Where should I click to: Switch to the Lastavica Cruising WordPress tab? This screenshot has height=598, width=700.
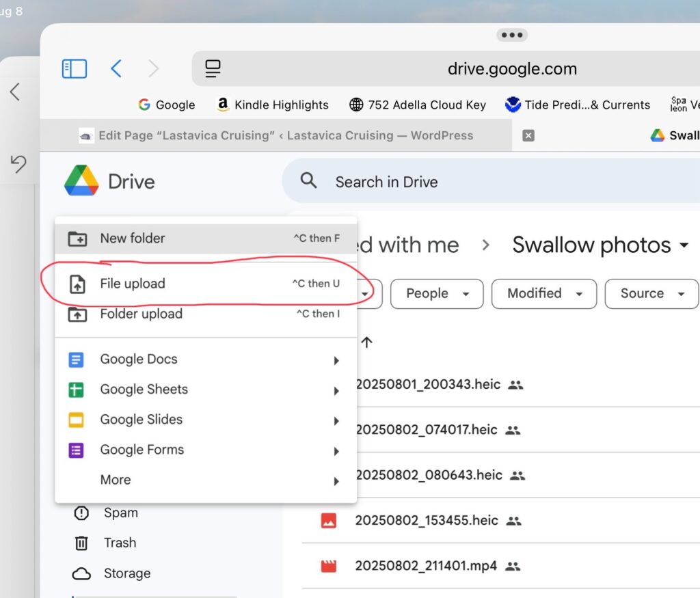pyautogui.click(x=276, y=135)
